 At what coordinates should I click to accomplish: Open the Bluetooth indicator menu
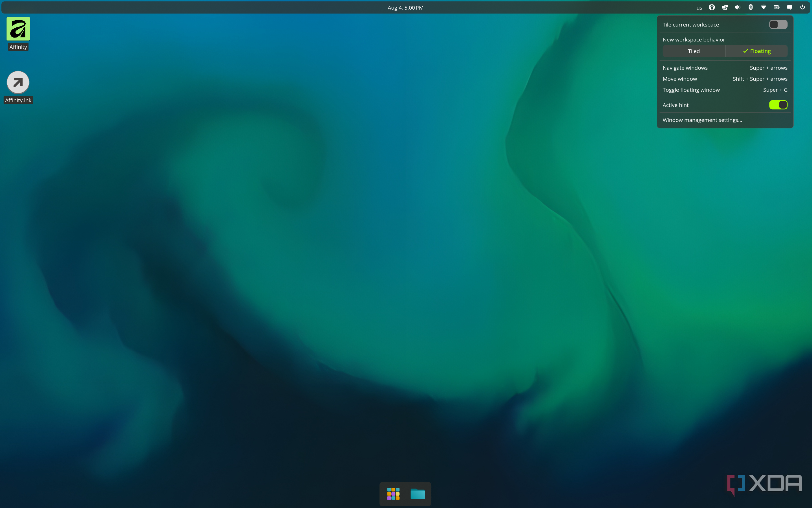[751, 7]
